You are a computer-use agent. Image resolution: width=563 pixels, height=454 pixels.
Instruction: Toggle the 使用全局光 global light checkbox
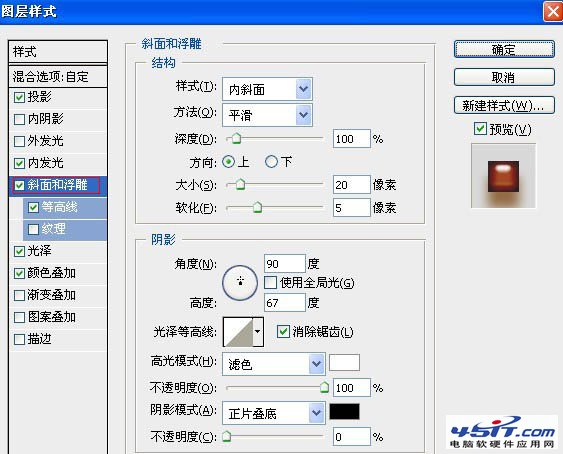click(270, 283)
